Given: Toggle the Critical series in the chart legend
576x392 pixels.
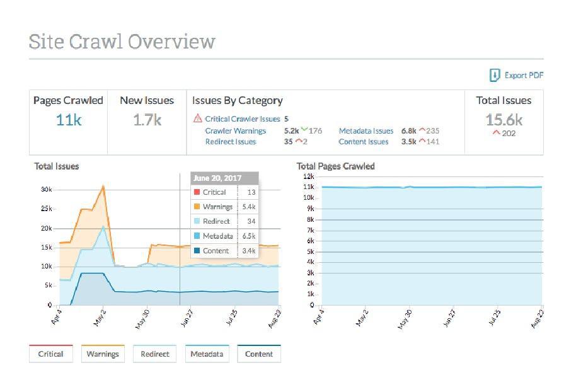Looking at the screenshot, I should coord(50,354).
